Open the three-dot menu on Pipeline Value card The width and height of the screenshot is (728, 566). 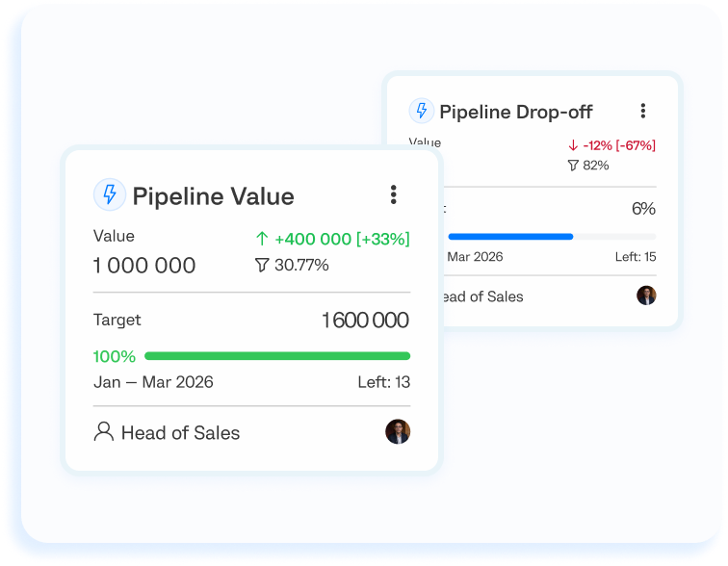393,194
